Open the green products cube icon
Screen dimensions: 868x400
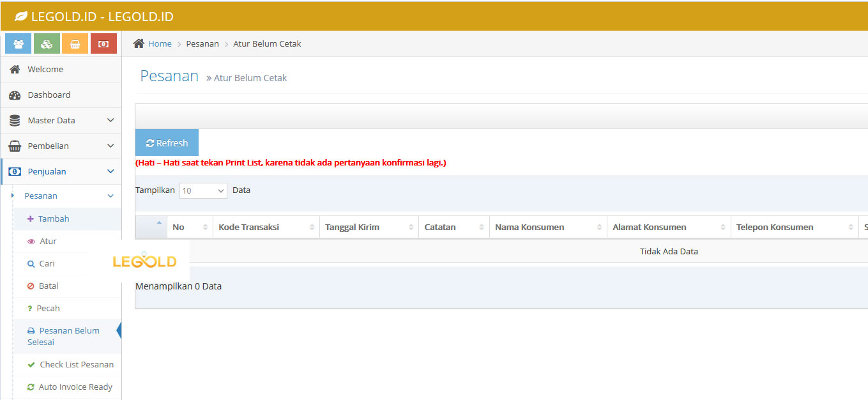coord(47,43)
